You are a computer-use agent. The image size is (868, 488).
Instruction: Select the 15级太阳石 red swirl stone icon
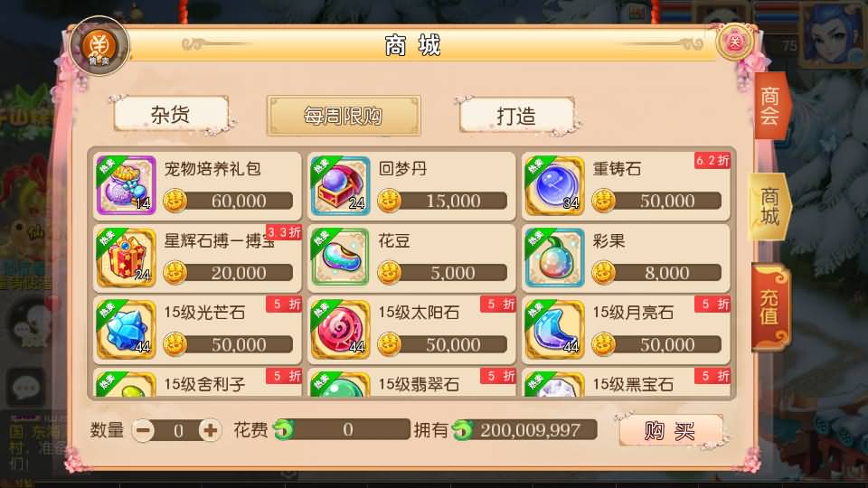coord(341,329)
